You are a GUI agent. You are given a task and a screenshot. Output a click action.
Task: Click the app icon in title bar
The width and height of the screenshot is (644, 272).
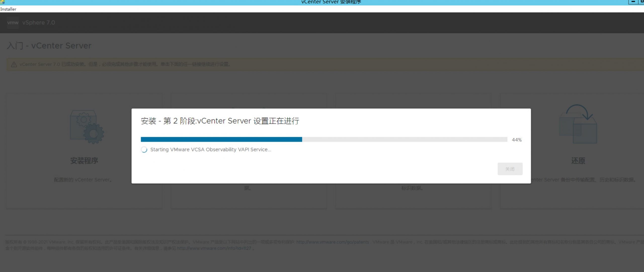point(2,2)
